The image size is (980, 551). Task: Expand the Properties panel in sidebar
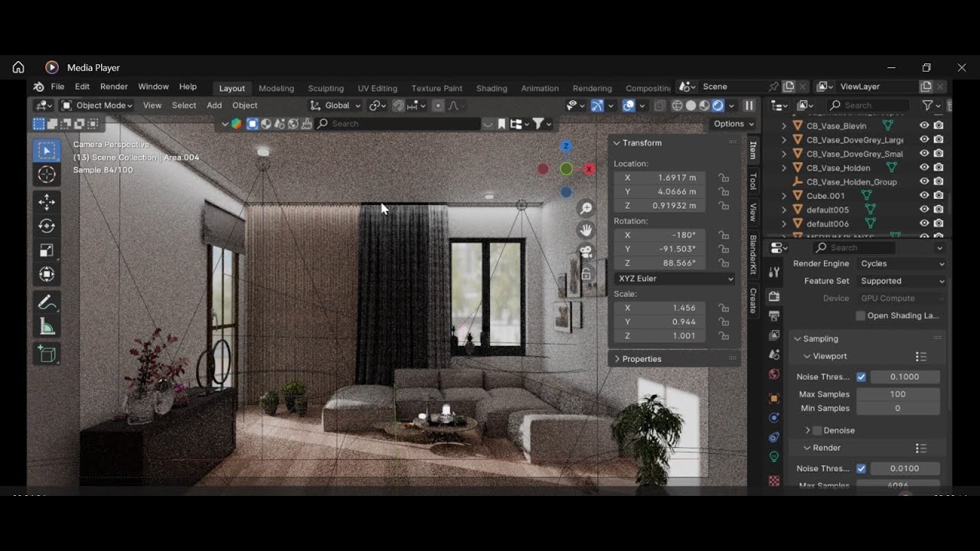coord(642,359)
